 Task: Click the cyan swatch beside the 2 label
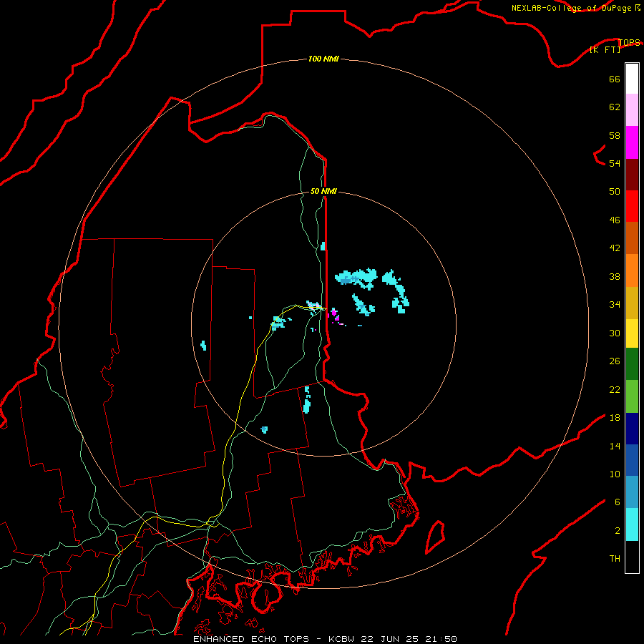(x=632, y=525)
